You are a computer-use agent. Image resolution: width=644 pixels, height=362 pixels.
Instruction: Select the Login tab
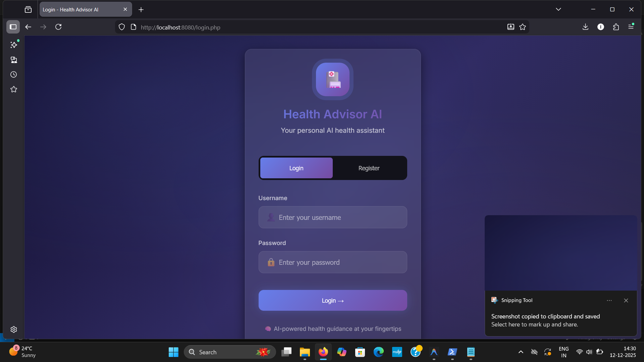pyautogui.click(x=296, y=168)
